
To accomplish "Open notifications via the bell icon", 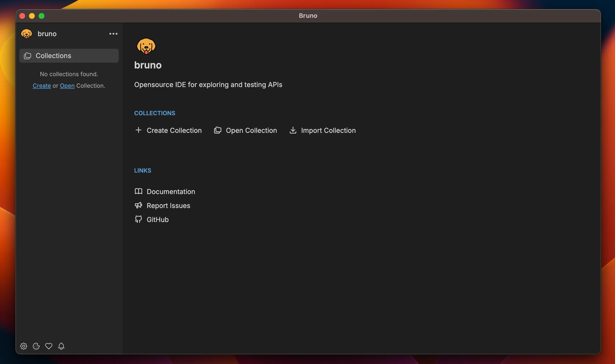I will pos(61,346).
